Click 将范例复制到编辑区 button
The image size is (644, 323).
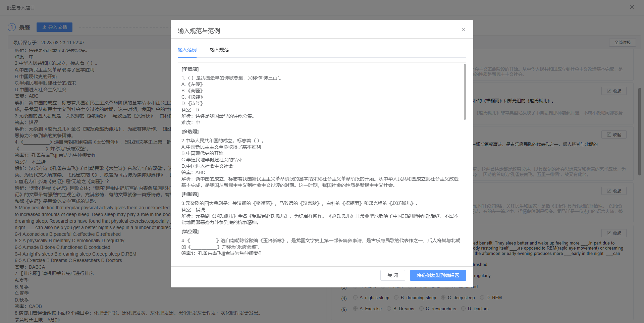438,275
